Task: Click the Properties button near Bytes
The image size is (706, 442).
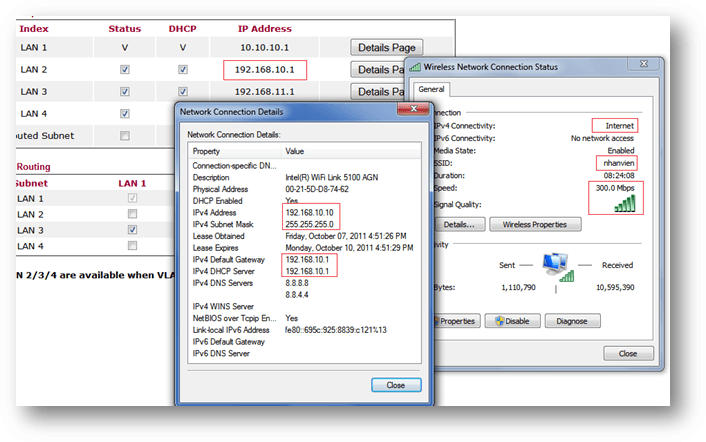Action: tap(457, 321)
